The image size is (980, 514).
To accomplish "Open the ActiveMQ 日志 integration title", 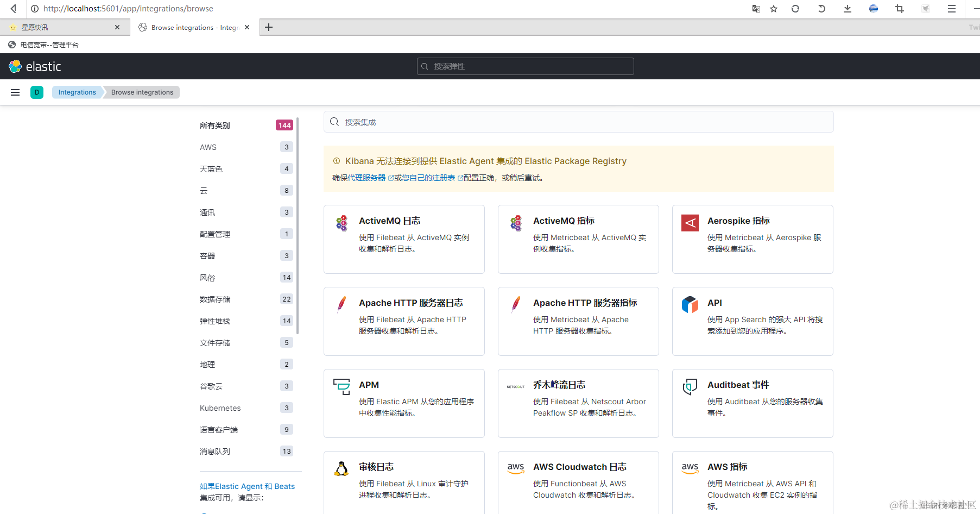I will coord(389,221).
